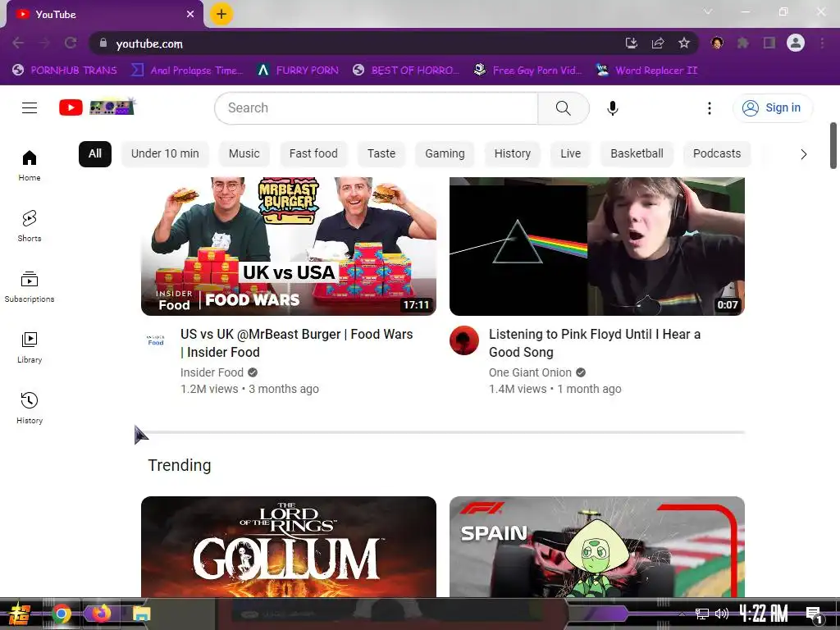The height and width of the screenshot is (630, 840).
Task: Open File Explorer from the taskbar
Action: pyautogui.click(x=142, y=614)
